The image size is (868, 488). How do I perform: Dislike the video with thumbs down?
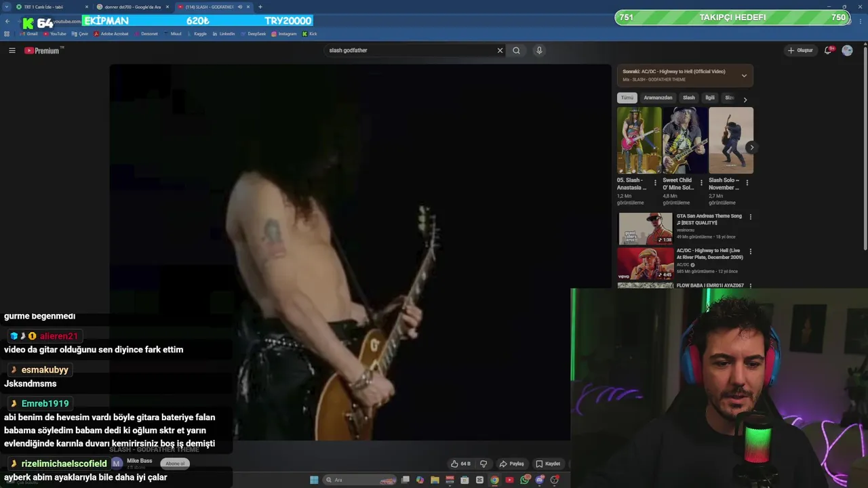click(x=484, y=464)
